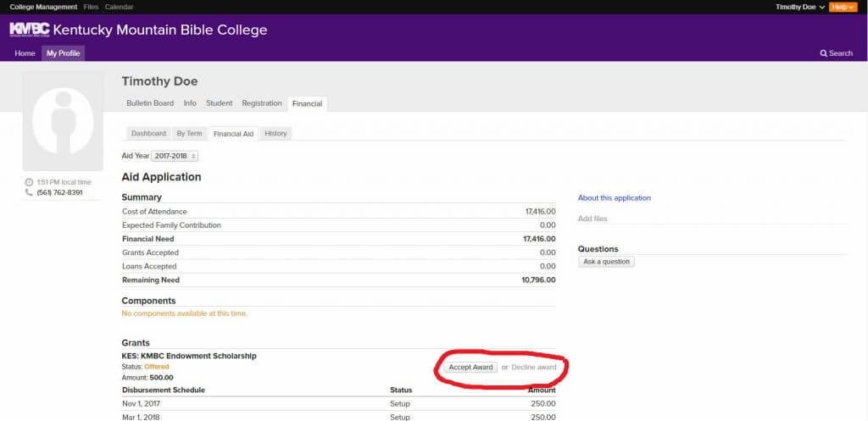Click the phone icon beside phone number

[29, 192]
